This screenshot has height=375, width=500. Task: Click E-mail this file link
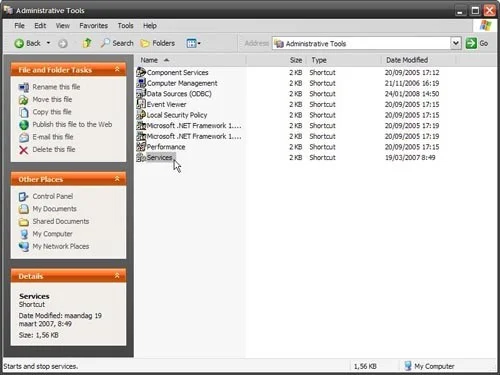[x=53, y=137]
